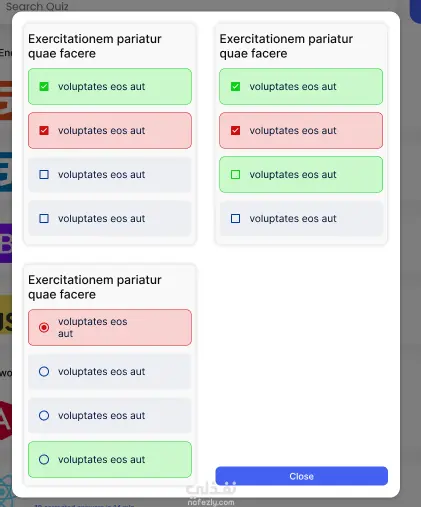Click the red answer row in the third card
The image size is (421, 507).
coord(110,327)
